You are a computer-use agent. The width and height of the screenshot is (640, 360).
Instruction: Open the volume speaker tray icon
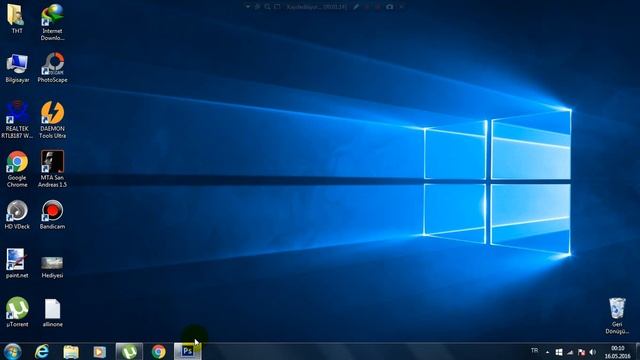[593, 352]
